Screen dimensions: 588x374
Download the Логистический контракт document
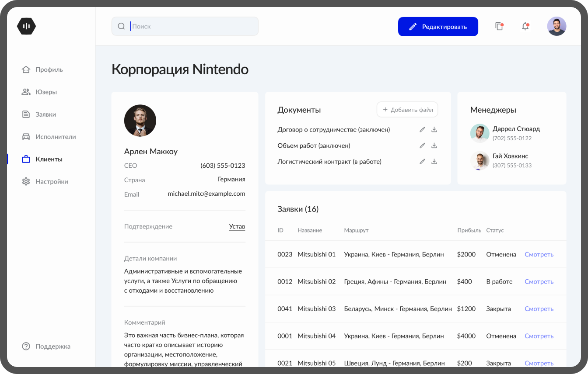434,162
